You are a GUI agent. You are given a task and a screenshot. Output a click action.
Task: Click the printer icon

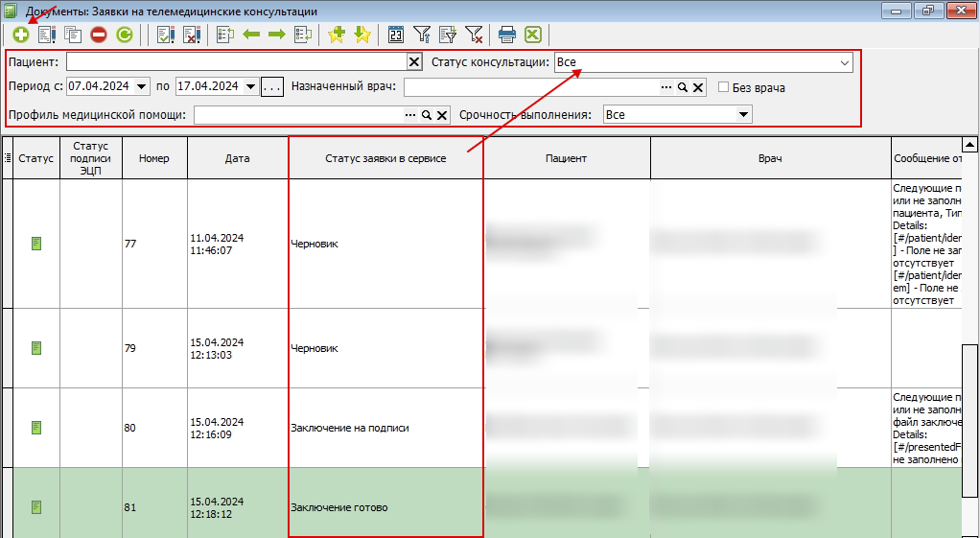pyautogui.click(x=507, y=35)
